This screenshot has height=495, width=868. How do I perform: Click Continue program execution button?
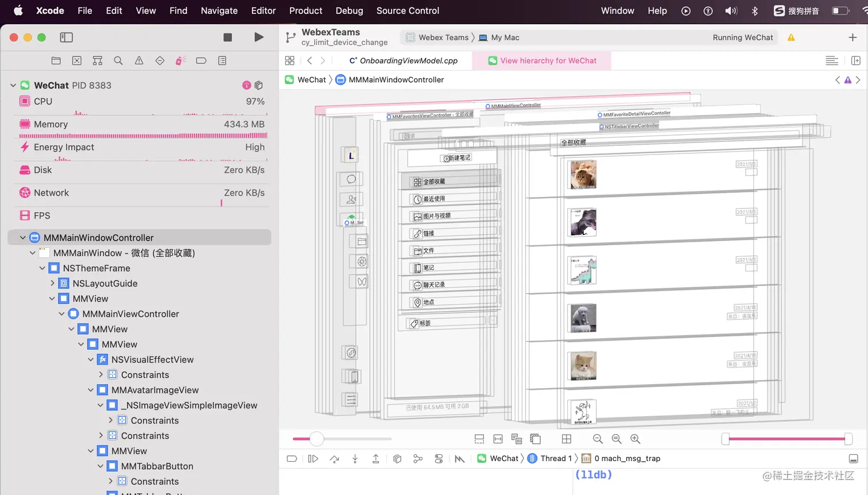(313, 458)
